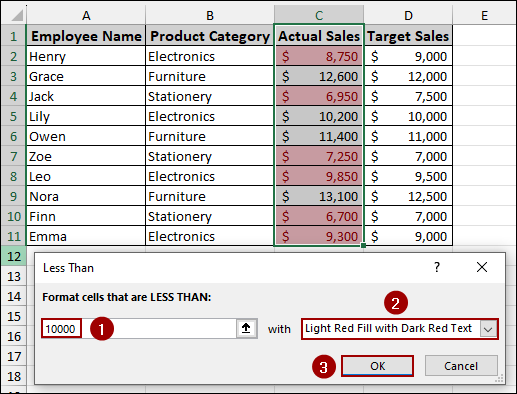Screen dimensions: 517x394
Task: Click the 8,750 actual sales cell
Action: pyautogui.click(x=319, y=56)
